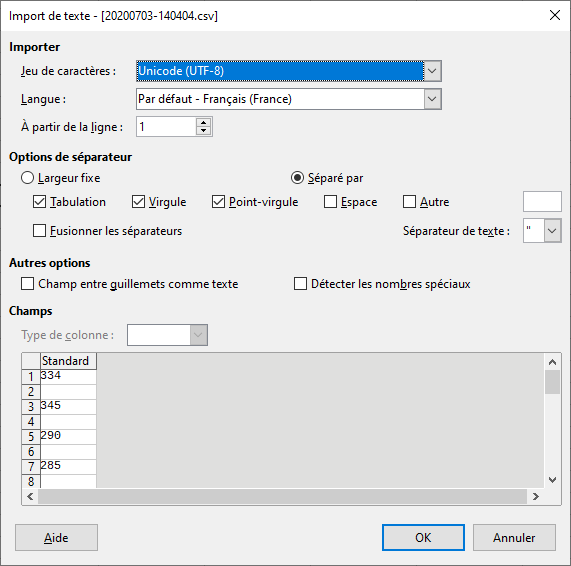Uncheck the Tabulation separator checkbox
This screenshot has height=566, width=571.
coord(39,202)
